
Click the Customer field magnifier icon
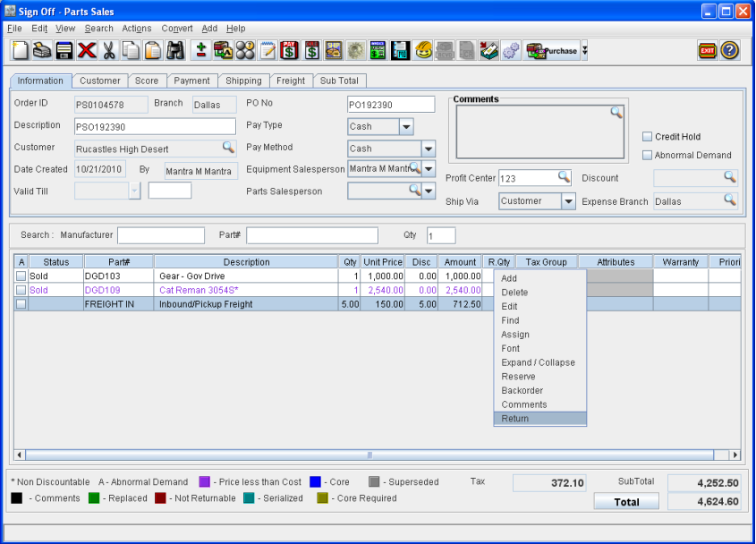pos(228,147)
